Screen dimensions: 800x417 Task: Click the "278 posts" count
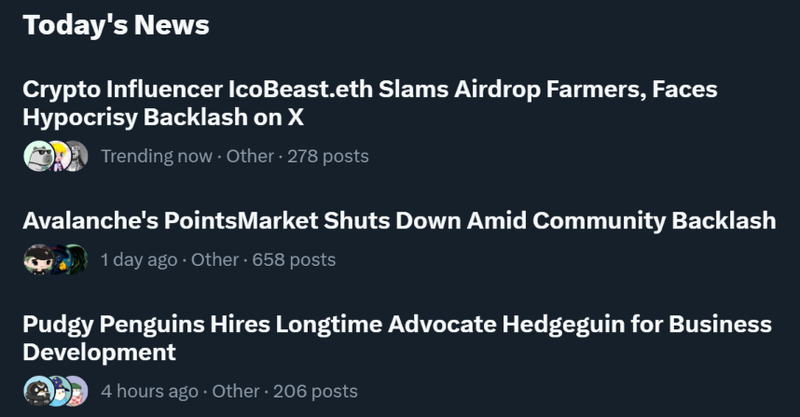328,156
